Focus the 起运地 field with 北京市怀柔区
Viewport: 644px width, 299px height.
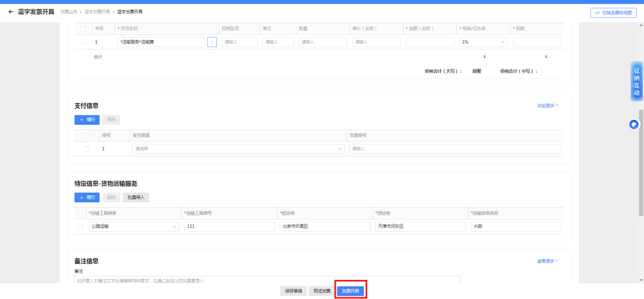[x=326, y=227]
